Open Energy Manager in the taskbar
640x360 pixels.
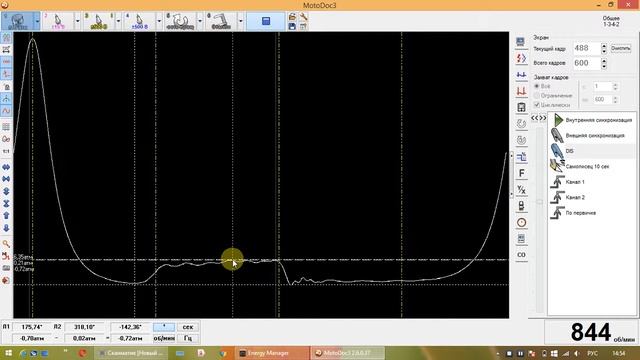pyautogui.click(x=273, y=353)
